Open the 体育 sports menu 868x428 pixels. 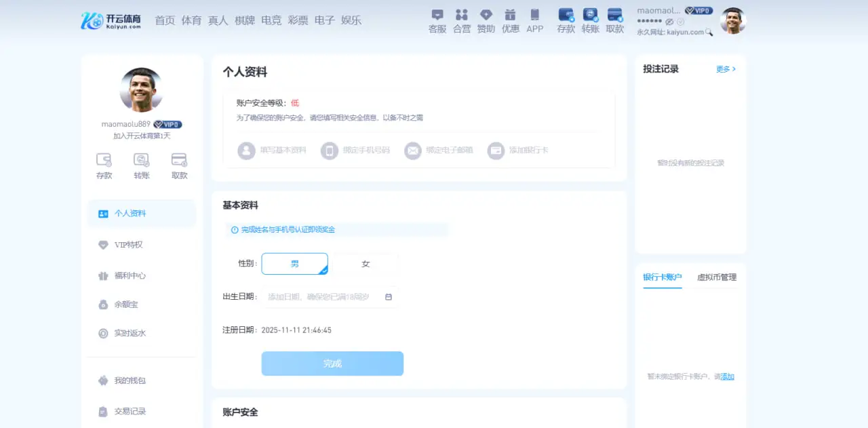(191, 20)
